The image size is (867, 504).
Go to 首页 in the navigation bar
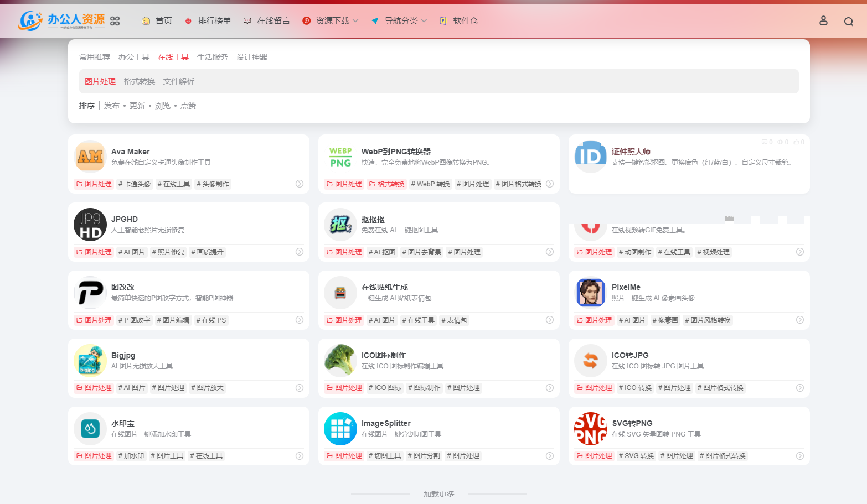click(x=157, y=21)
